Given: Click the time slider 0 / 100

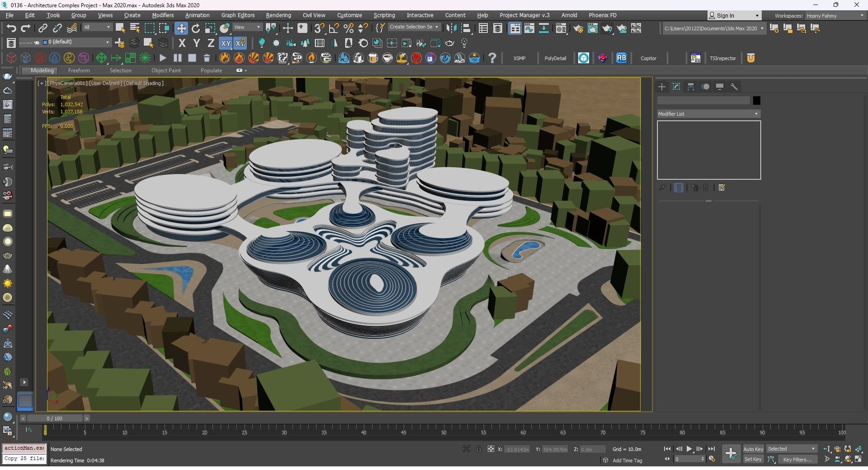Looking at the screenshot, I should click(x=54, y=418).
